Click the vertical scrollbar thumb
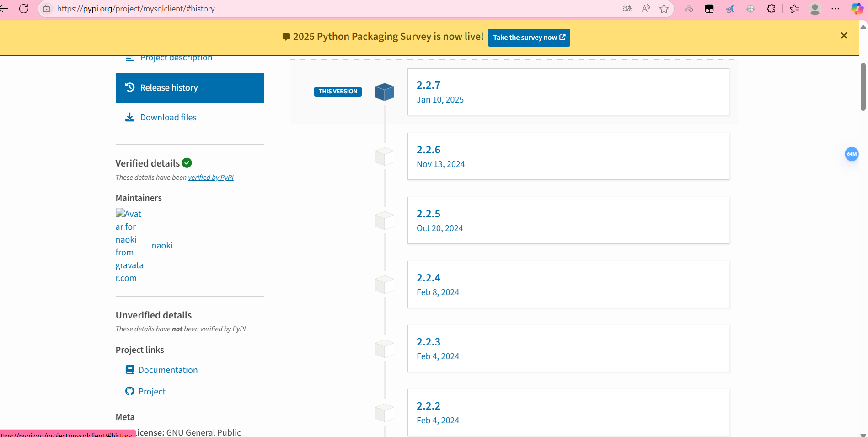Image resolution: width=868 pixels, height=437 pixels. pyautogui.click(x=863, y=86)
